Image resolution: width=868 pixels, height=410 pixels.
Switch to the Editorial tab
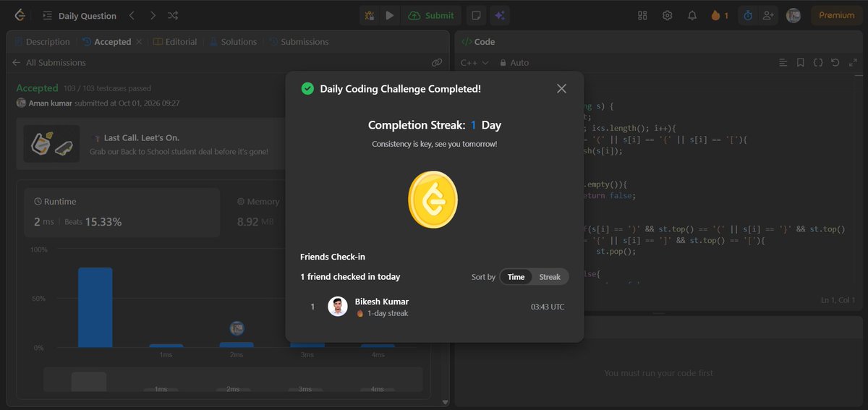click(x=175, y=42)
